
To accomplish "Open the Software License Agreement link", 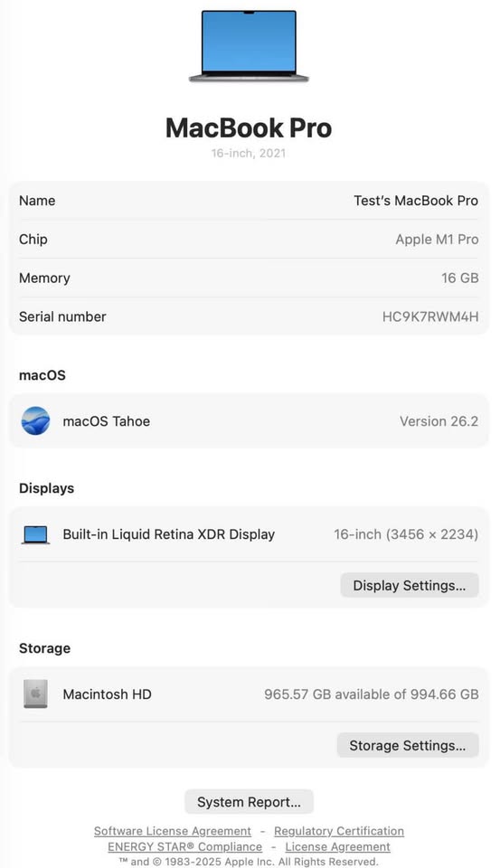I will 172,831.
